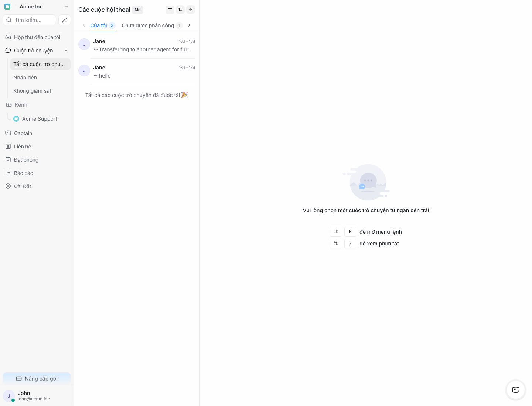The width and height of the screenshot is (532, 406).
Task: Open Cài Đặt settings in sidebar
Action: (x=23, y=186)
